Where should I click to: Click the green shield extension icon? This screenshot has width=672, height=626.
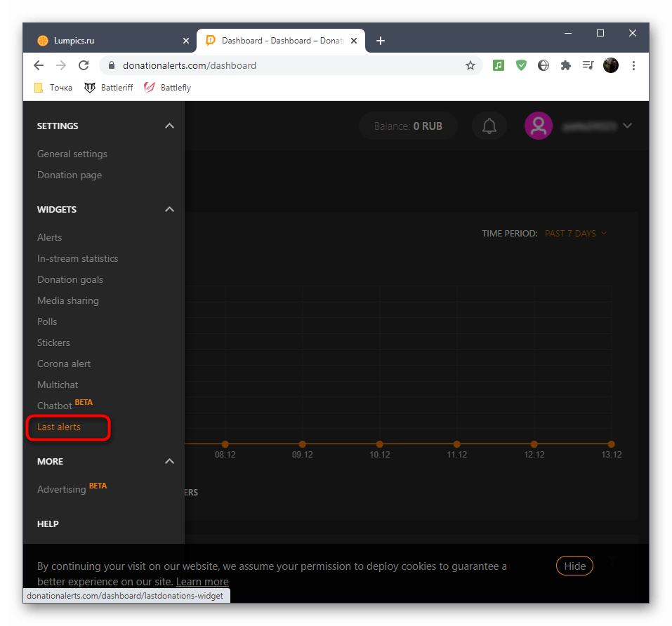(x=520, y=65)
